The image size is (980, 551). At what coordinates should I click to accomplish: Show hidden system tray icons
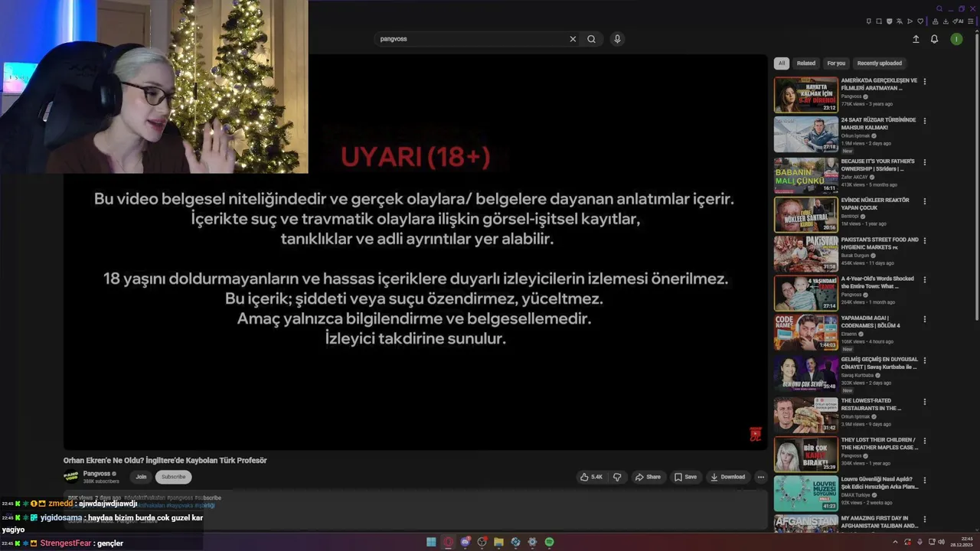[895, 542]
